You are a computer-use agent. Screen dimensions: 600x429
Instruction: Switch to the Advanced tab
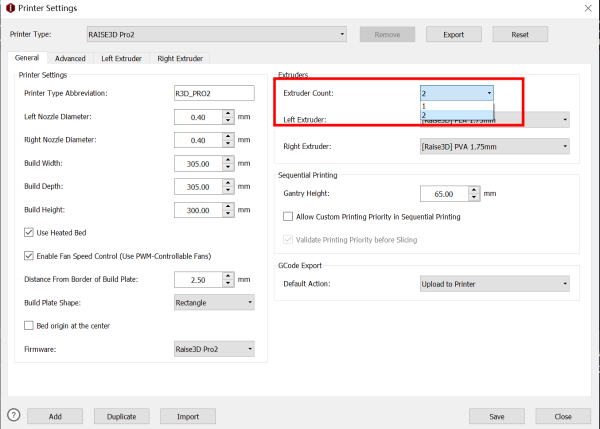(70, 58)
